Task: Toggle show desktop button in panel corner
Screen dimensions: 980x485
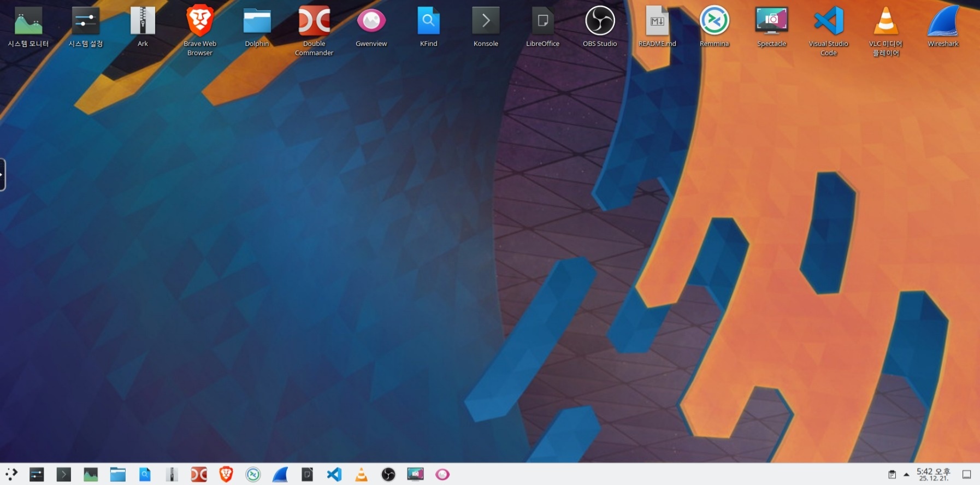Action: [966, 475]
